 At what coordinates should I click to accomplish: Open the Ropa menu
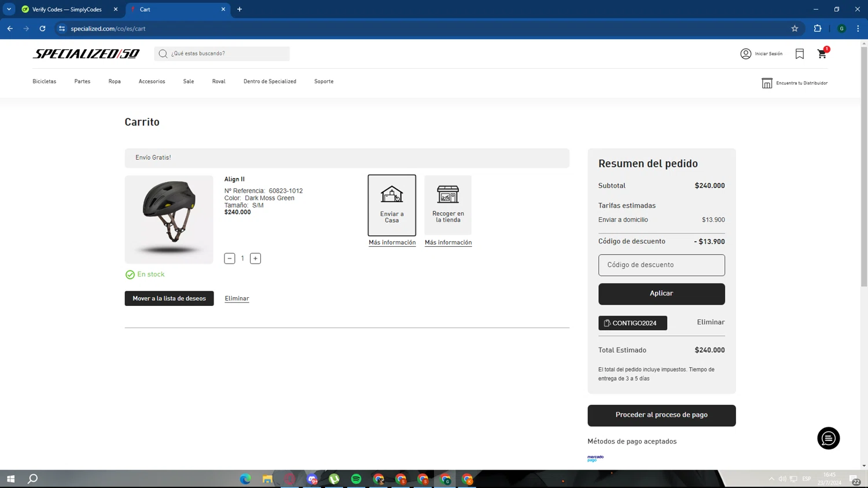tap(115, 82)
